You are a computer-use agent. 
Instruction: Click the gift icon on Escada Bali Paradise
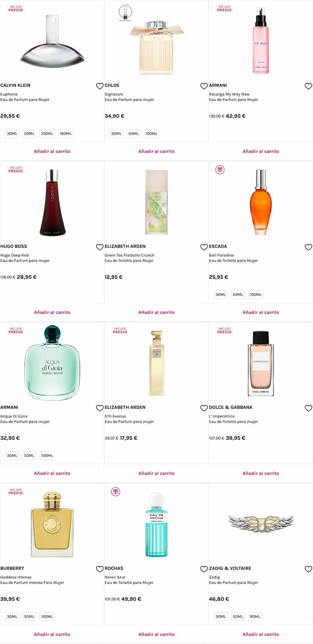(220, 170)
